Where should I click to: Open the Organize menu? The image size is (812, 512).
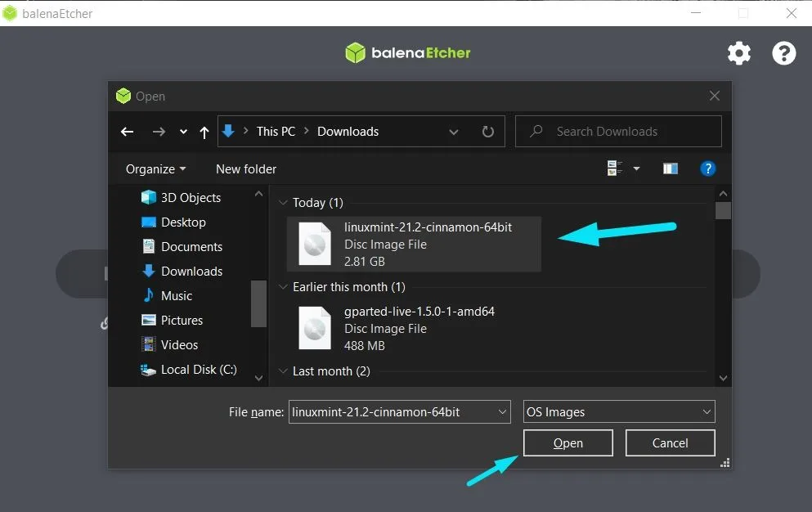155,169
